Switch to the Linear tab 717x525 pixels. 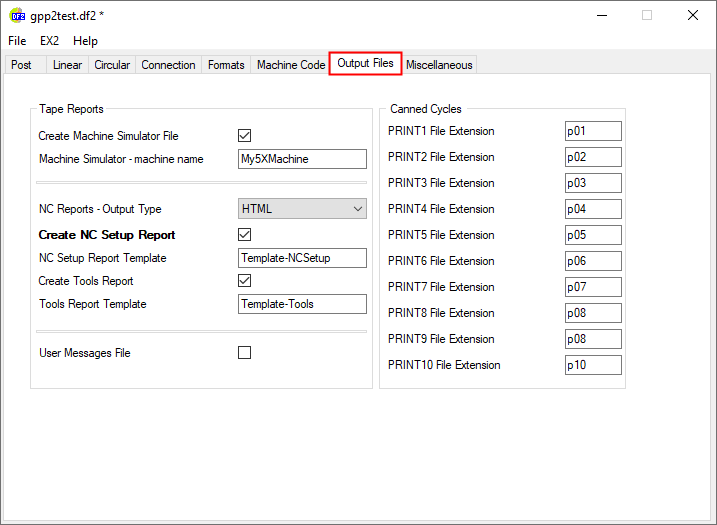click(68, 65)
